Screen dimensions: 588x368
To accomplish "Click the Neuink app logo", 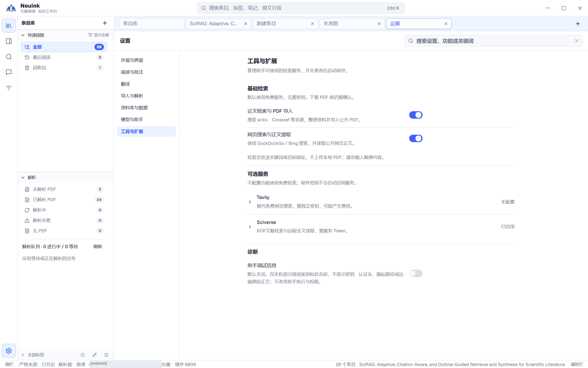I will coord(11,8).
